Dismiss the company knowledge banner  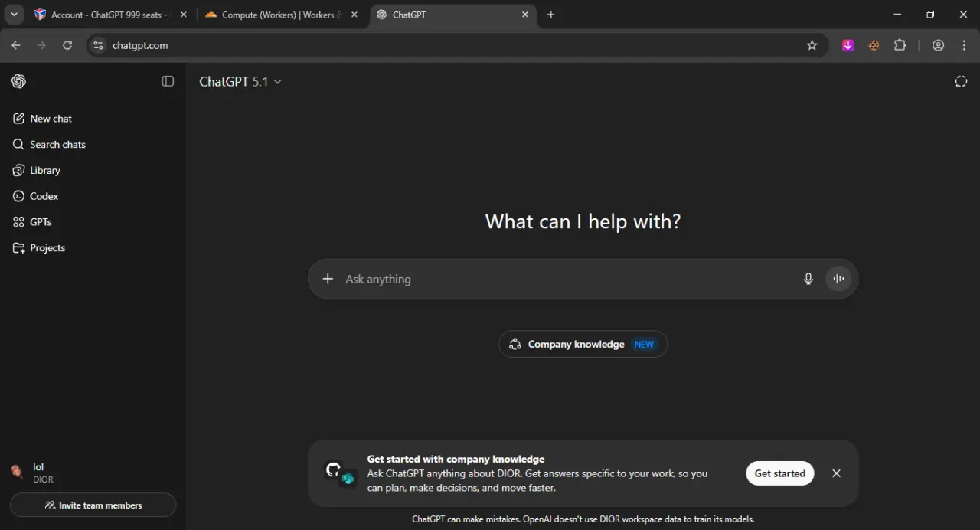836,473
